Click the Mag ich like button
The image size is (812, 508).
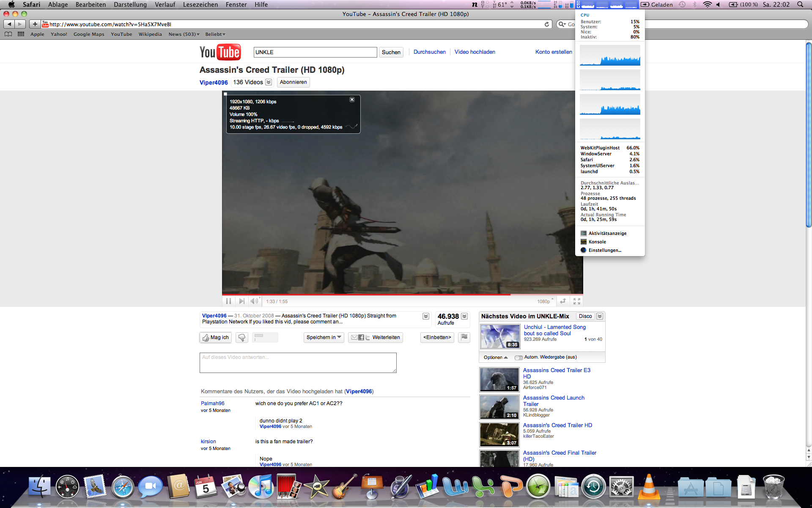coord(216,337)
